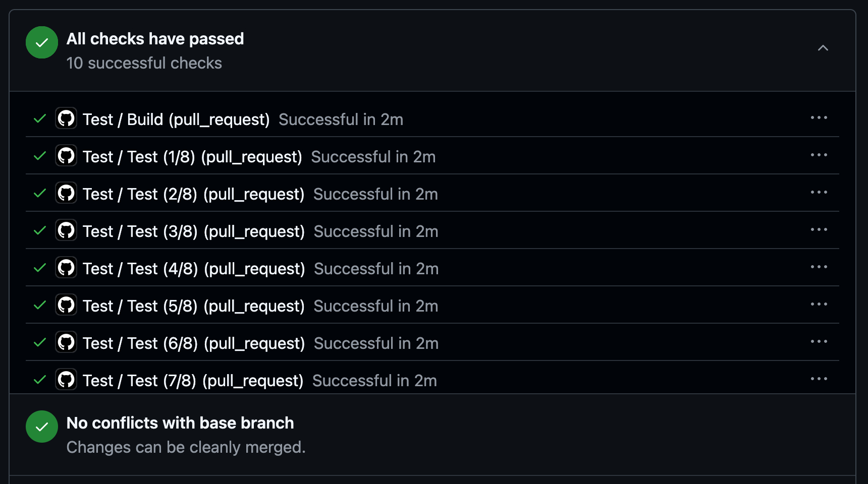Click GitHub icon beside Test (3/8) check
This screenshot has width=868, height=484.
[66, 230]
